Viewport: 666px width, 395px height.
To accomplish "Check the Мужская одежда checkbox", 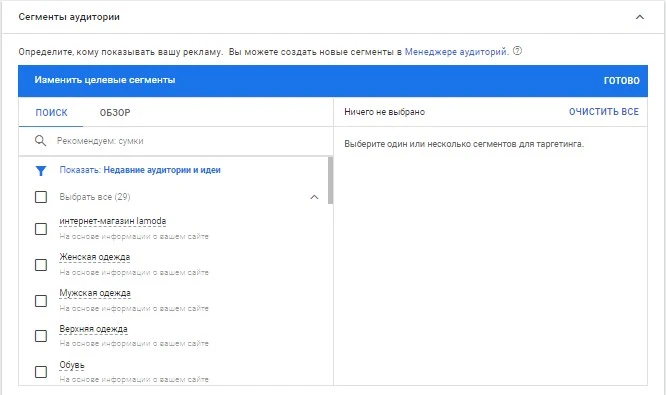I will click(x=41, y=301).
